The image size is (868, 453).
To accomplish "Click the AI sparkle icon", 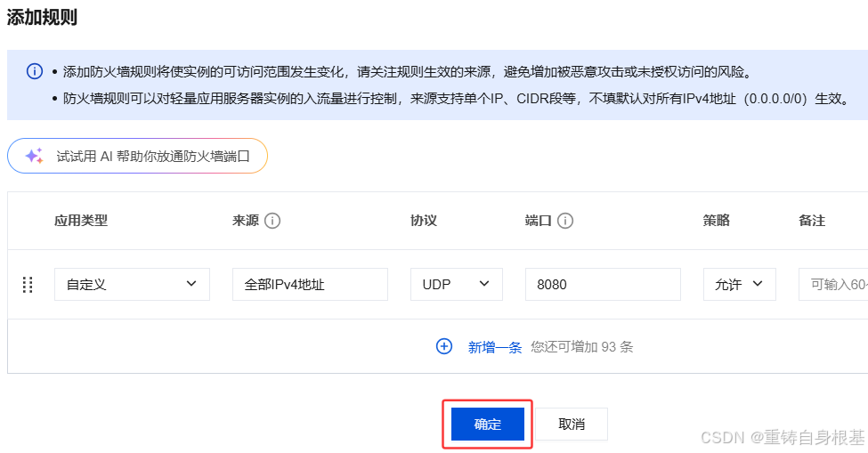I will point(34,156).
